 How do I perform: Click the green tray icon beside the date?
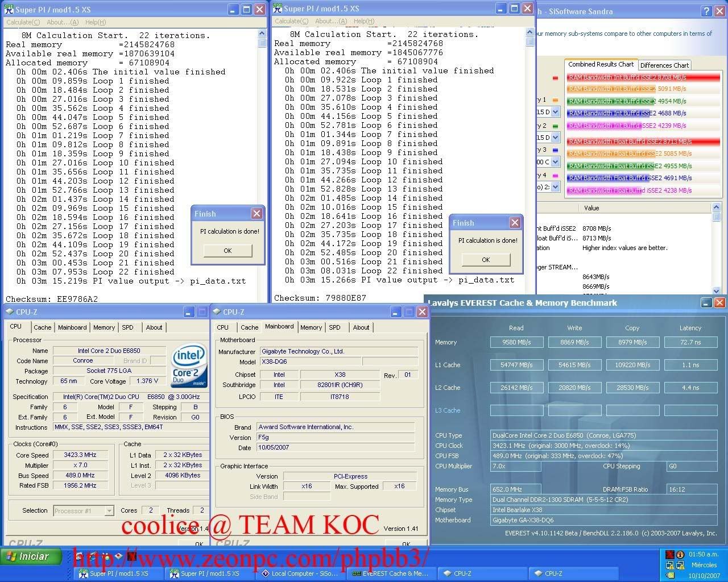670,576
